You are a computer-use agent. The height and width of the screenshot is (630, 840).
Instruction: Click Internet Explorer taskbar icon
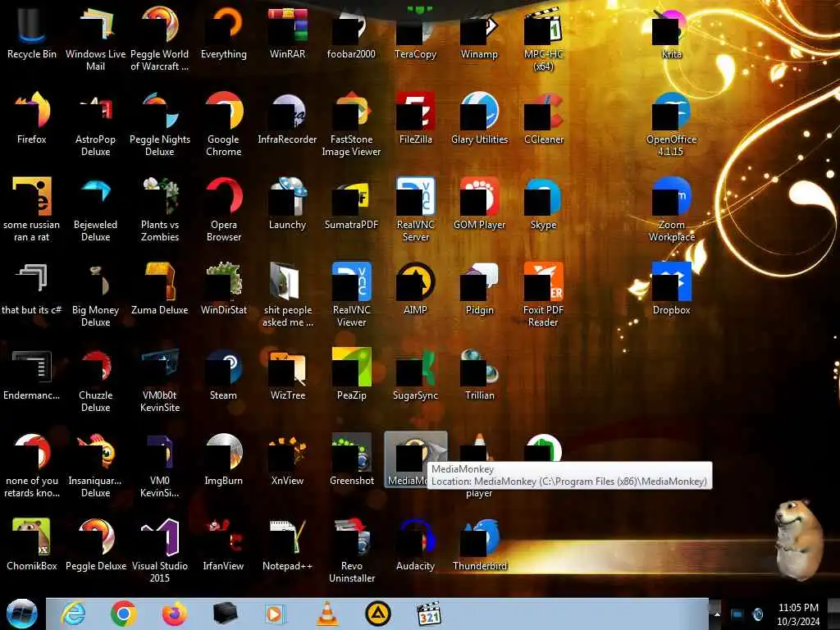(x=73, y=614)
